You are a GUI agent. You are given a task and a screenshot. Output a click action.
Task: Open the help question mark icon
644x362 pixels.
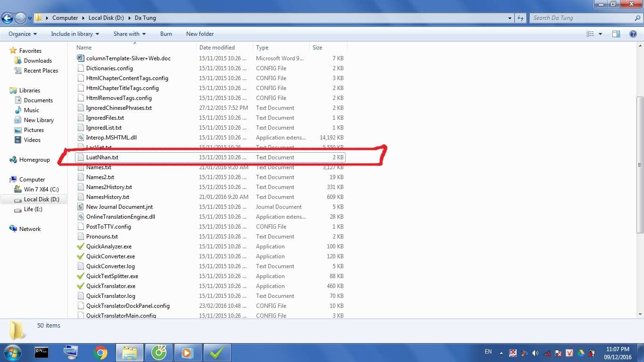click(x=633, y=34)
